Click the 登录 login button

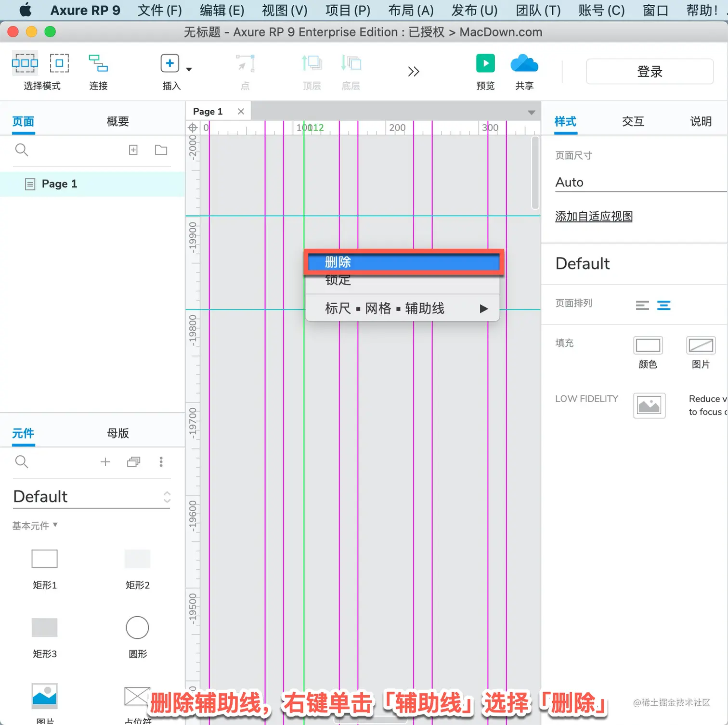click(650, 71)
